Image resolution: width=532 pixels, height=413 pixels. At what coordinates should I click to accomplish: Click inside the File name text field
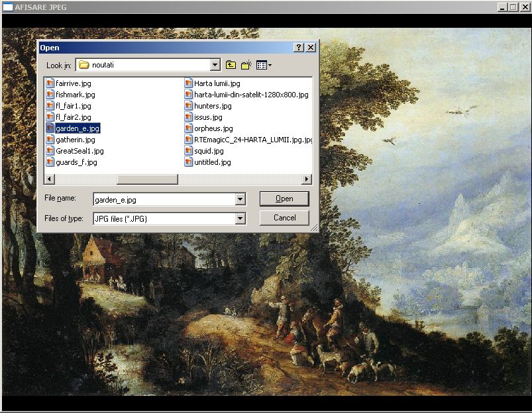[x=164, y=199]
